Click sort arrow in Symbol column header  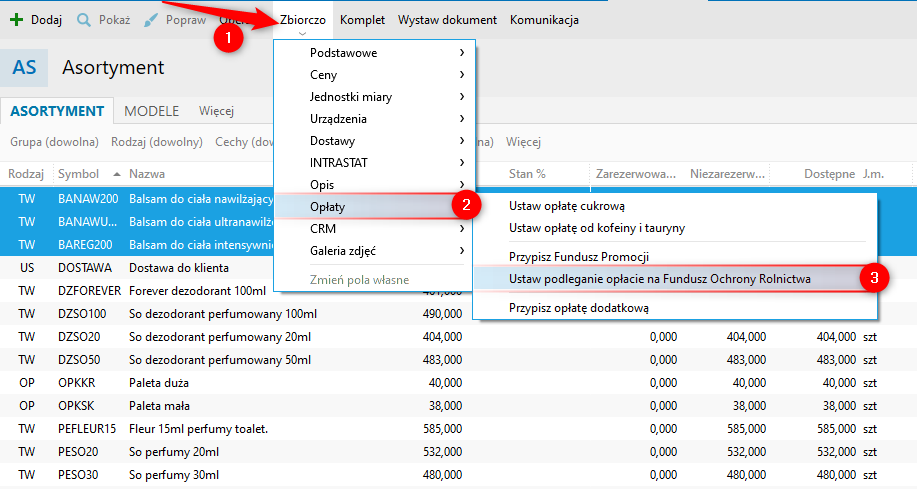point(117,174)
